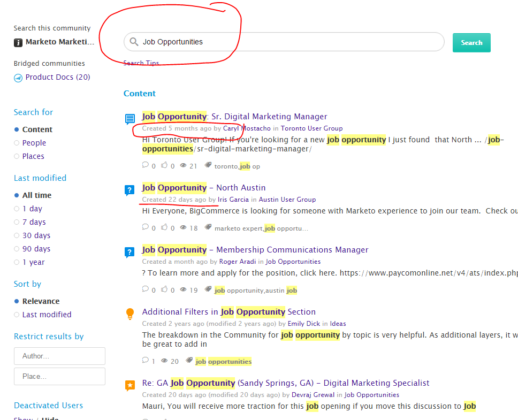
Task: Click the Author restrict field
Action: 59,356
